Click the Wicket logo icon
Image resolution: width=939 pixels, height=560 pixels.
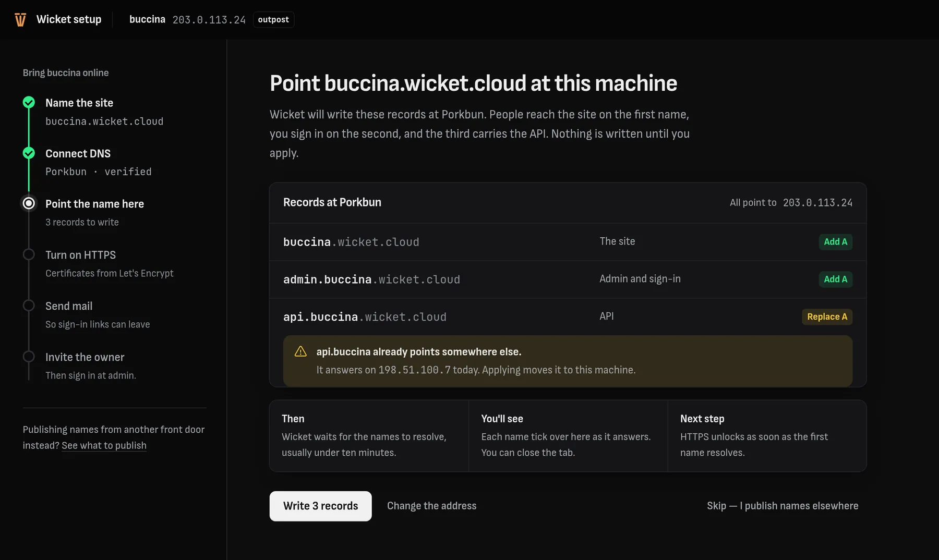pos(20,20)
